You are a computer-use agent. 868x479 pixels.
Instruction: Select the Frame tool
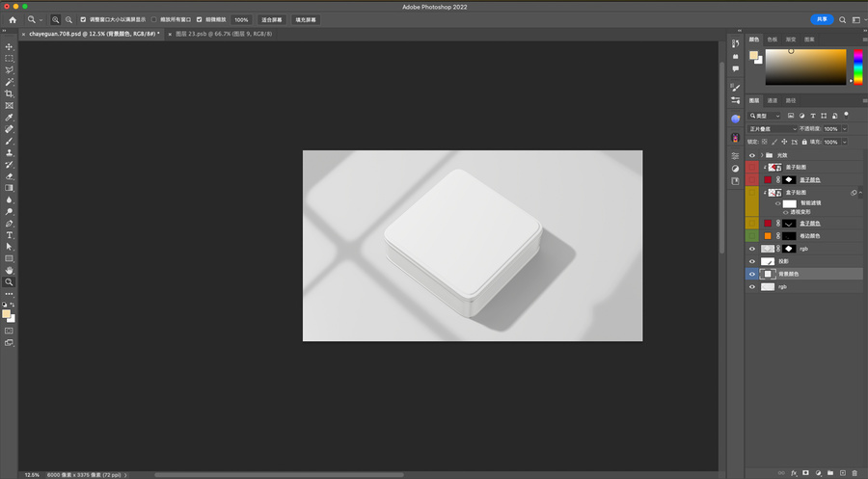click(9, 106)
